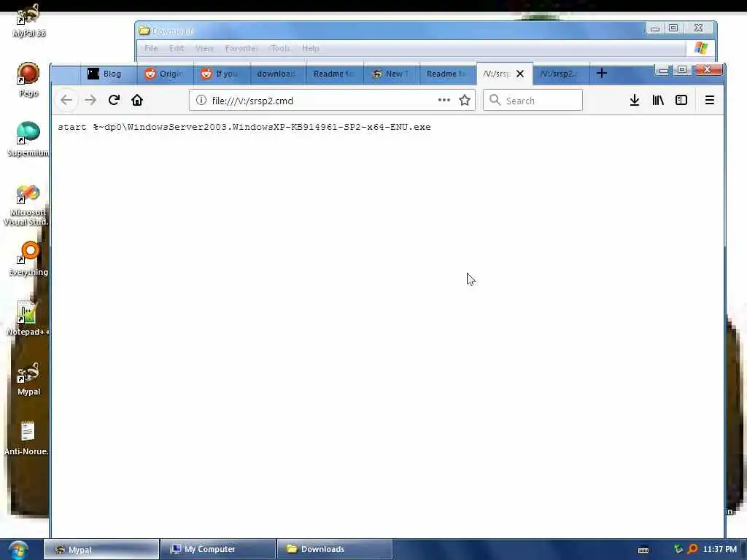
Task: Click the network tray icon
Action: [x=678, y=549]
